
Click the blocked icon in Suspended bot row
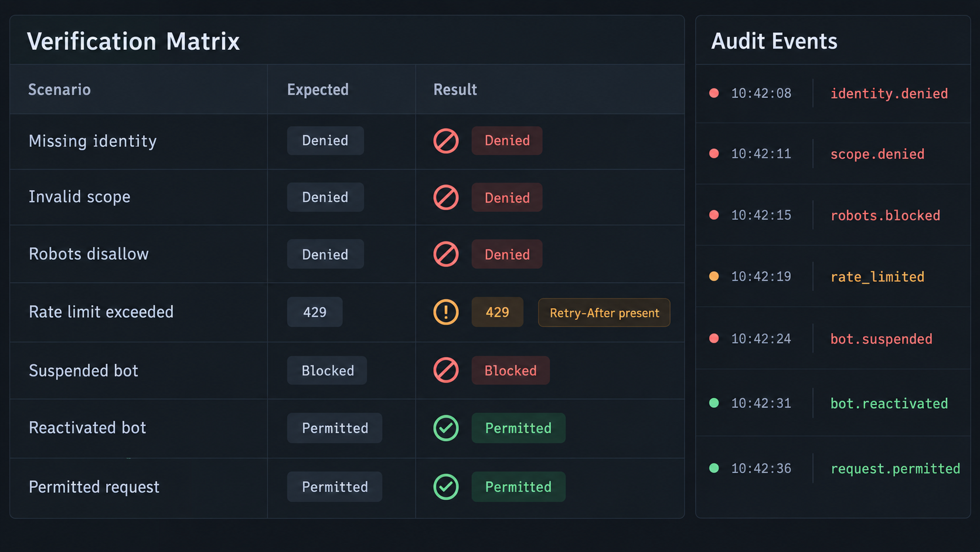(x=446, y=370)
